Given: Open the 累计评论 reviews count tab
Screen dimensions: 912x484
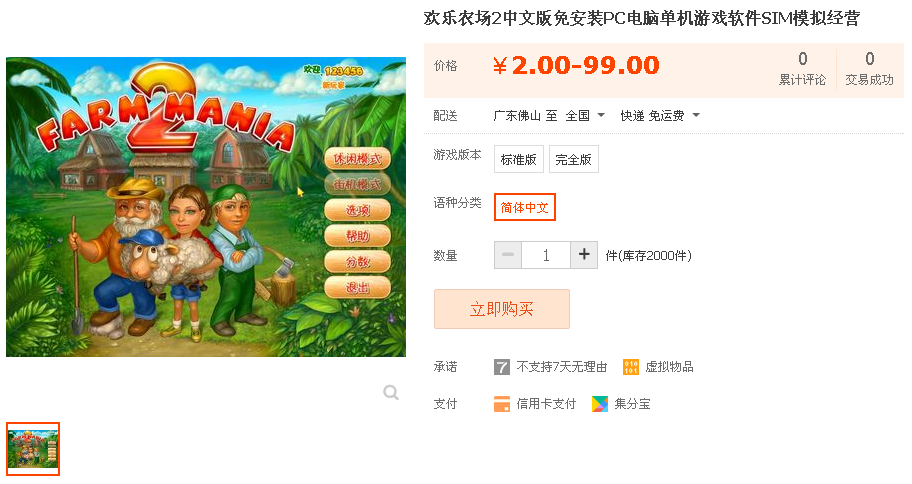Looking at the screenshot, I should (x=803, y=70).
